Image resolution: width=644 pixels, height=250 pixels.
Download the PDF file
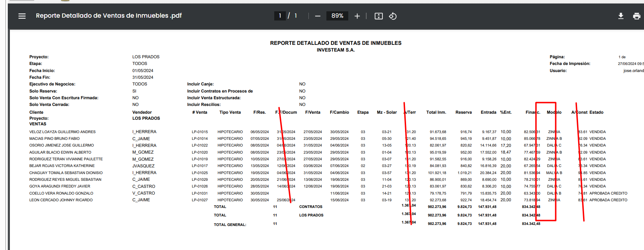click(621, 16)
